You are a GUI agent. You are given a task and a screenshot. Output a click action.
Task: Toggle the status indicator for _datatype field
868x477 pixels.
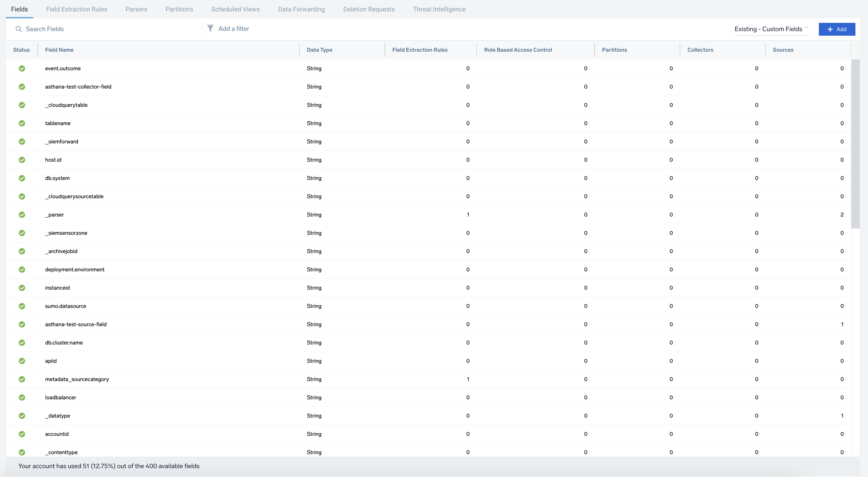pyautogui.click(x=22, y=416)
